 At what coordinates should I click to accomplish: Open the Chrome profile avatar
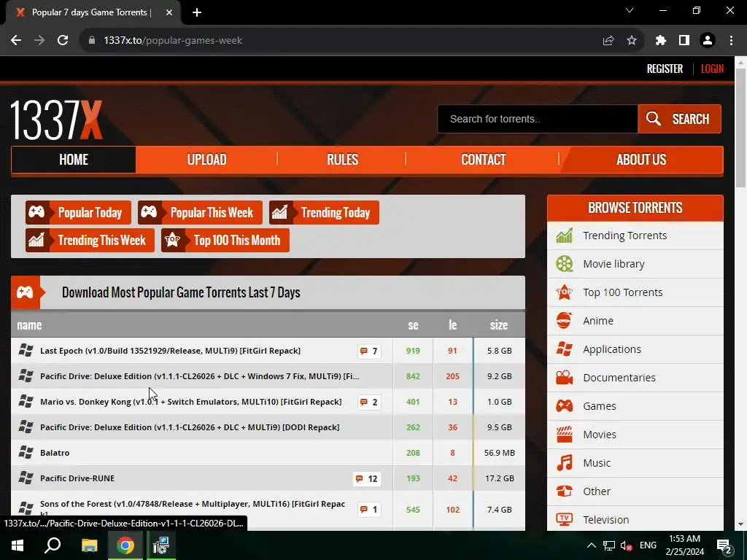[x=708, y=41]
